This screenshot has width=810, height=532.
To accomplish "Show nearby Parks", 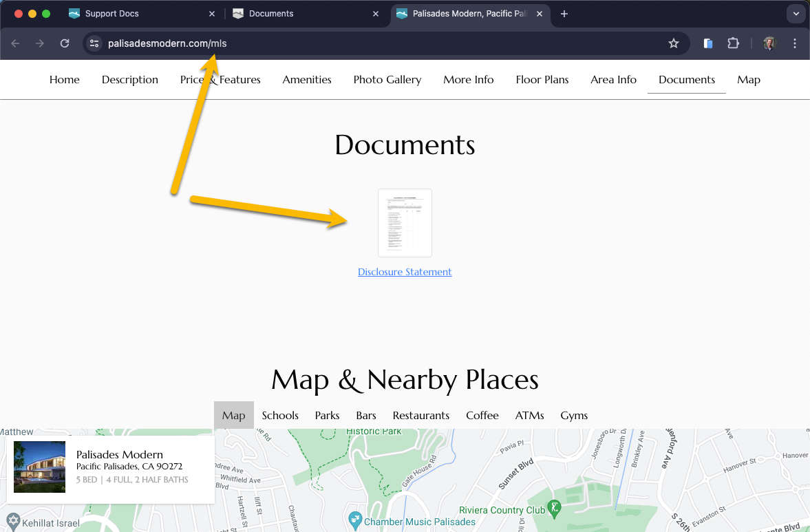I will [327, 415].
